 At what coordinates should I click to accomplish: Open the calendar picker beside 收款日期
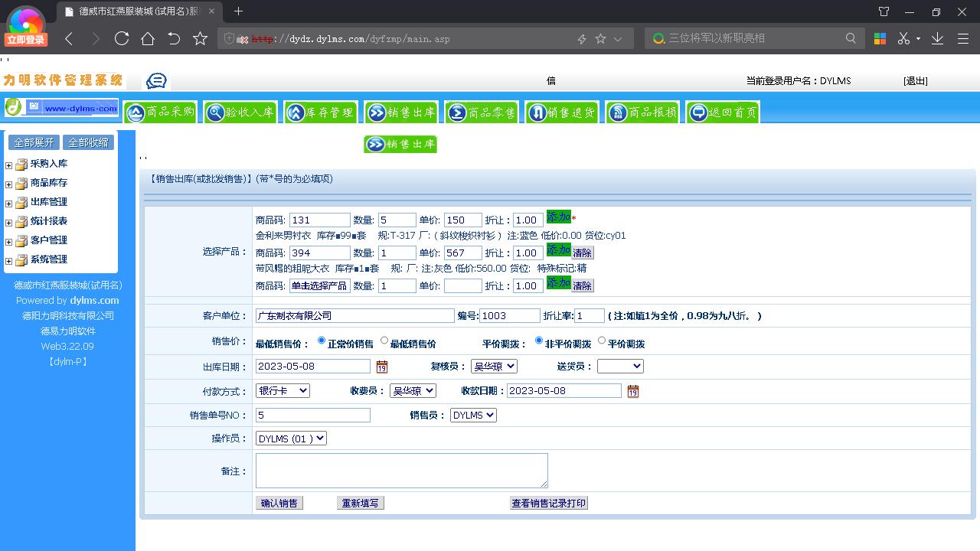[x=632, y=390]
